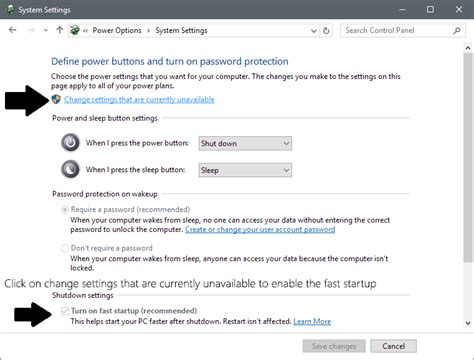Image resolution: width=474 pixels, height=360 pixels.
Task: Expand address bar history dropdown
Action: coord(314,31)
